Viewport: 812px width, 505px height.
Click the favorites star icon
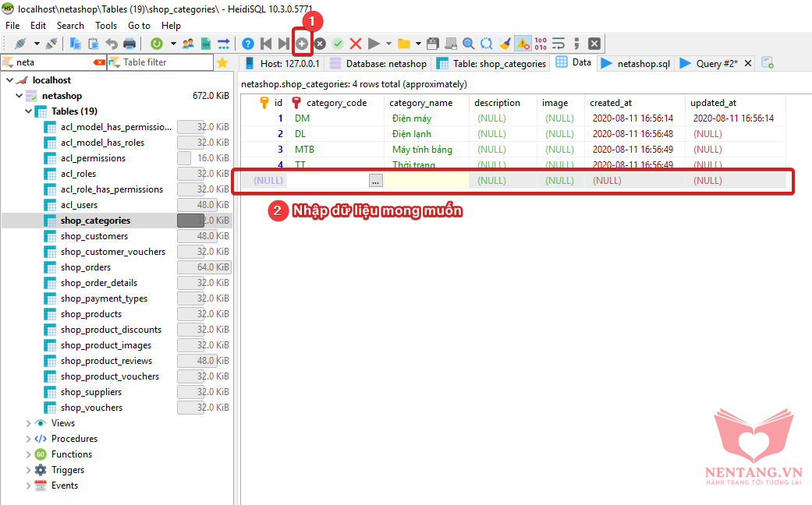click(x=222, y=63)
